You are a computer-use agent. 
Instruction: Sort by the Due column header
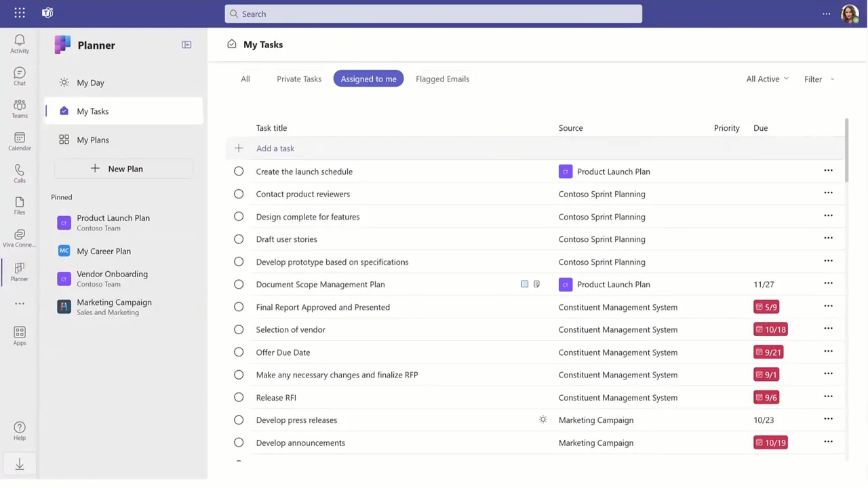click(x=760, y=128)
